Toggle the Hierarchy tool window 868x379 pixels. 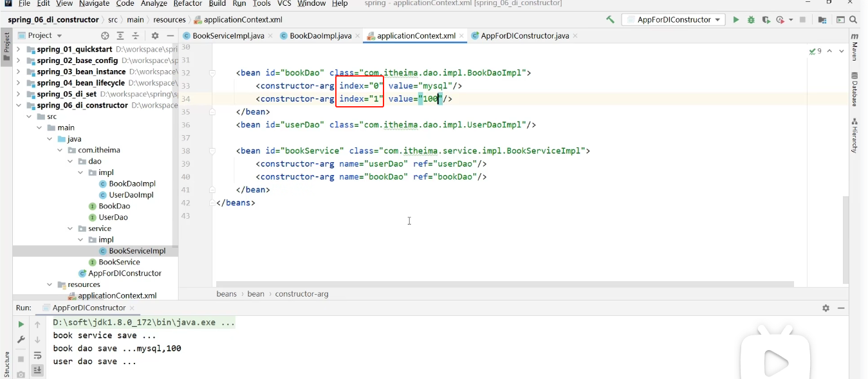854,135
